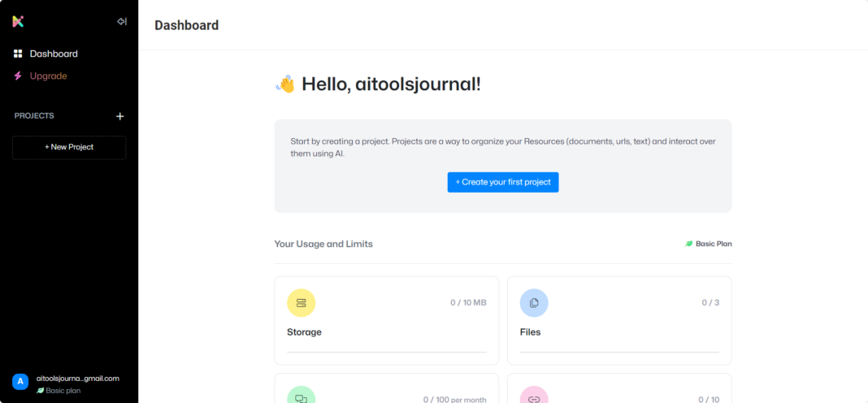Screen dimensions: 868x403
Task: Click the green leaf icon next to 'Basic Plan' heading
Action: click(x=688, y=244)
